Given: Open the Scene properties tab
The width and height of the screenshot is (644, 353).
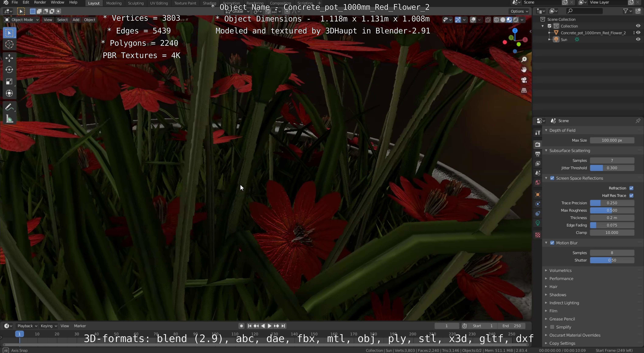Looking at the screenshot, I should [538, 173].
